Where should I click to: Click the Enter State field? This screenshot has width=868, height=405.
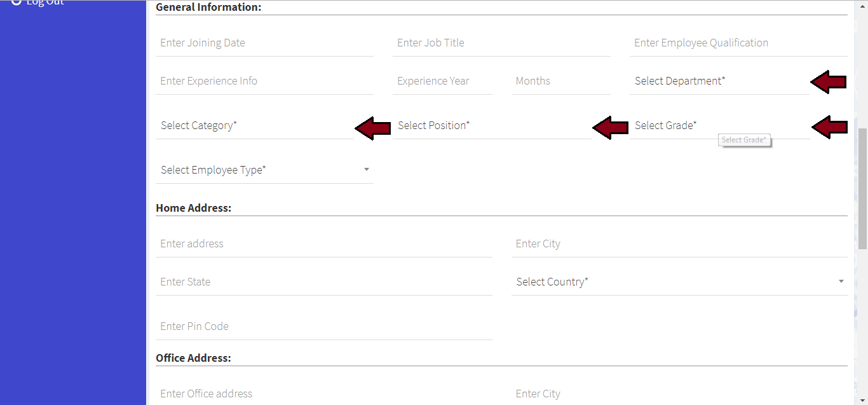(323, 282)
